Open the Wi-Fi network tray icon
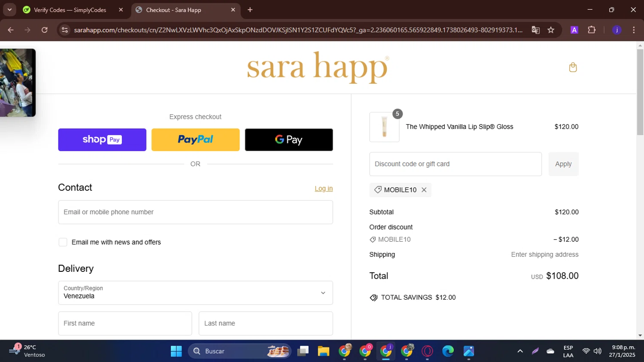The height and width of the screenshot is (362, 644). [x=586, y=351]
